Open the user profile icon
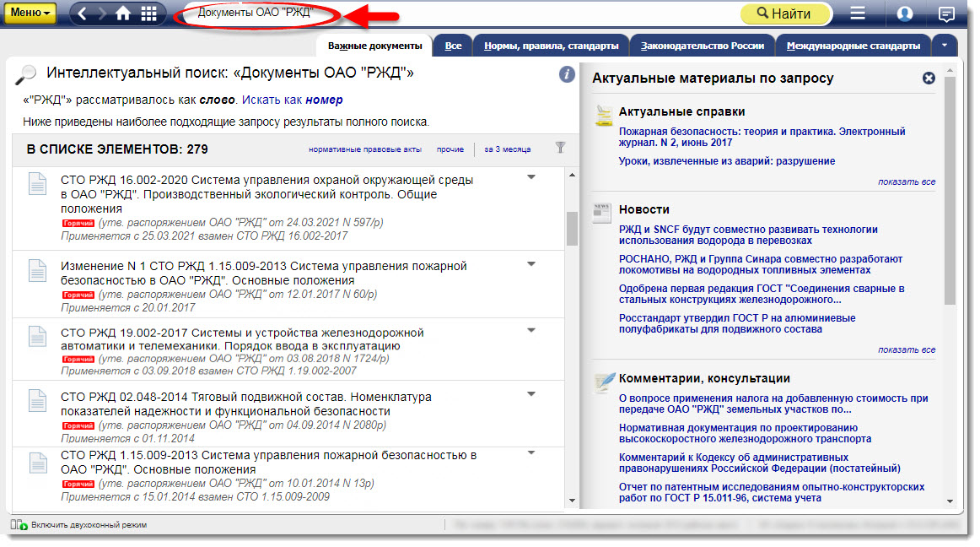This screenshot has height=547, width=980. [905, 14]
